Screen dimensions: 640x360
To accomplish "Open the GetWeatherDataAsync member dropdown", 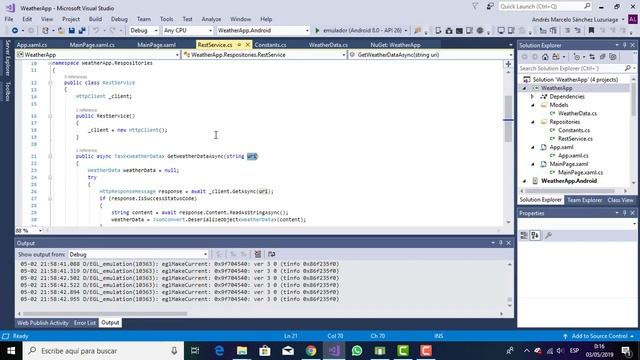I will pos(431,55).
